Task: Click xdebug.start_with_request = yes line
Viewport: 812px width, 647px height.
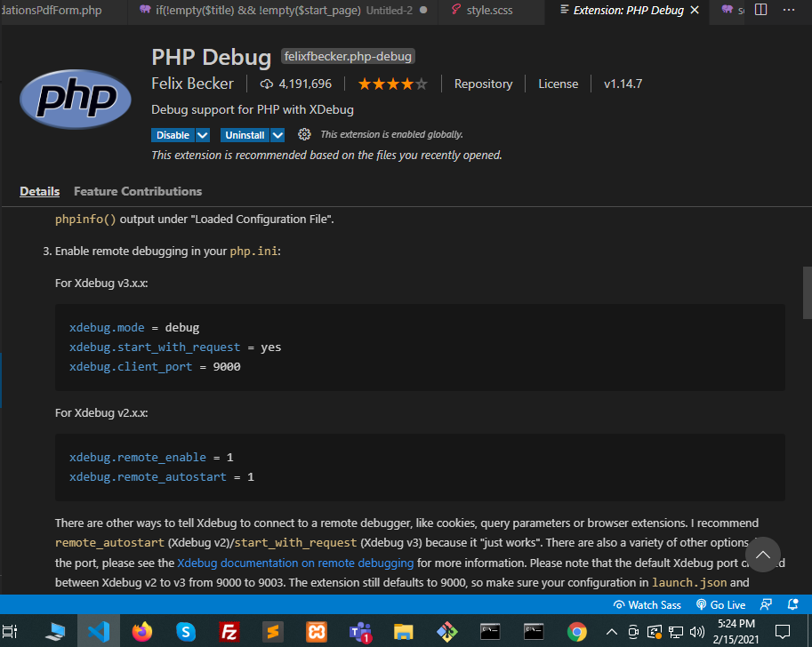Action: pyautogui.click(x=175, y=347)
